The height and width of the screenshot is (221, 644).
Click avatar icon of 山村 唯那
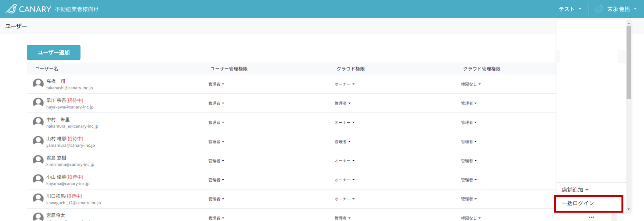(x=38, y=141)
